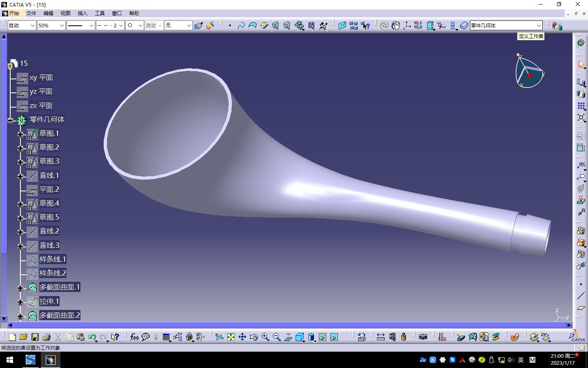Click the spiral update icon in top toolbar
The width and height of the screenshot is (588, 368).
(x=384, y=26)
